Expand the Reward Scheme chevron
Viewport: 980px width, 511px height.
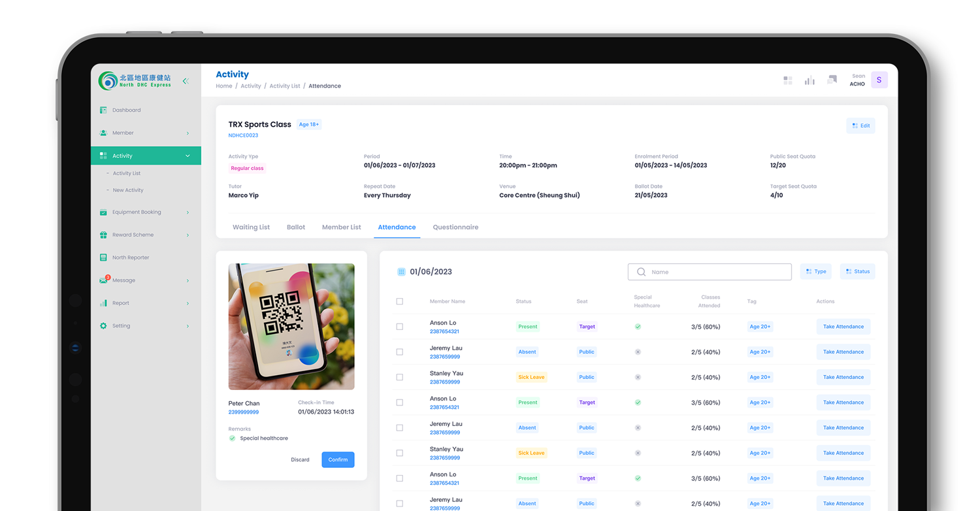coord(188,235)
